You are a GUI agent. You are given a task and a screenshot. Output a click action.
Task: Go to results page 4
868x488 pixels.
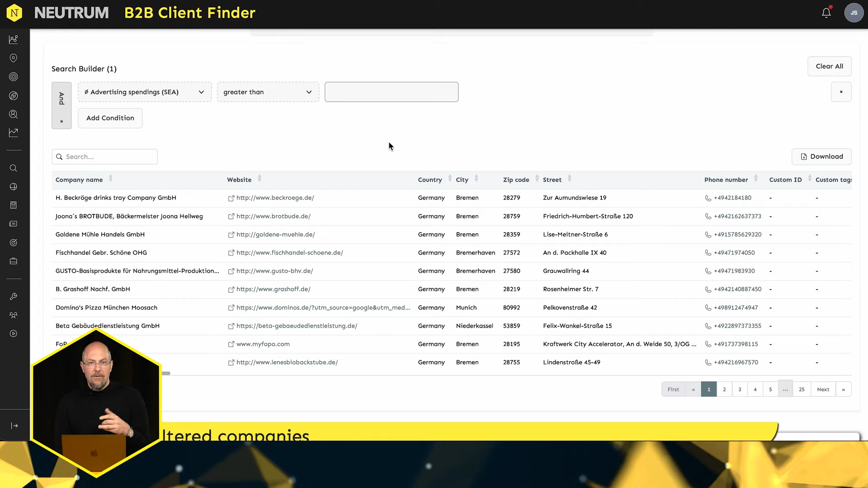(x=755, y=389)
